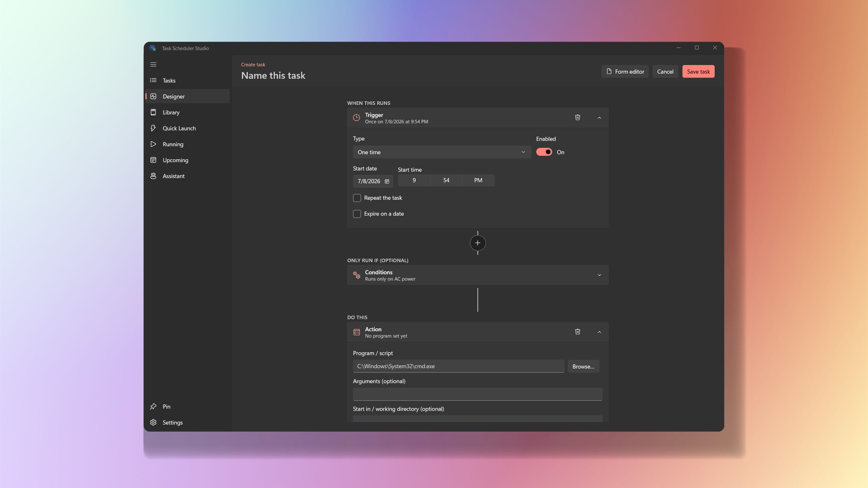This screenshot has height=488, width=868.
Task: Select the minute field showing 54
Action: 446,180
